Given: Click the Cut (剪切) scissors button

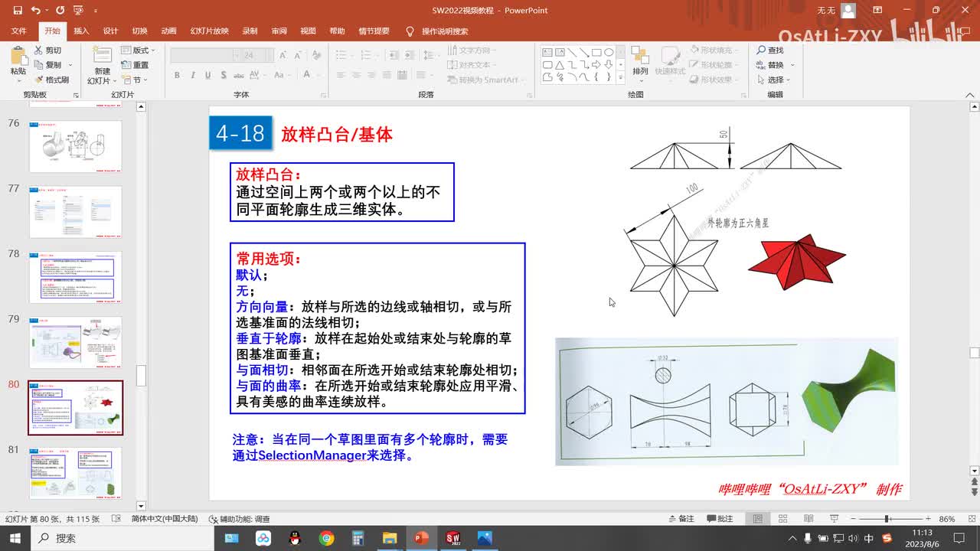Looking at the screenshot, I should pyautogui.click(x=48, y=51).
